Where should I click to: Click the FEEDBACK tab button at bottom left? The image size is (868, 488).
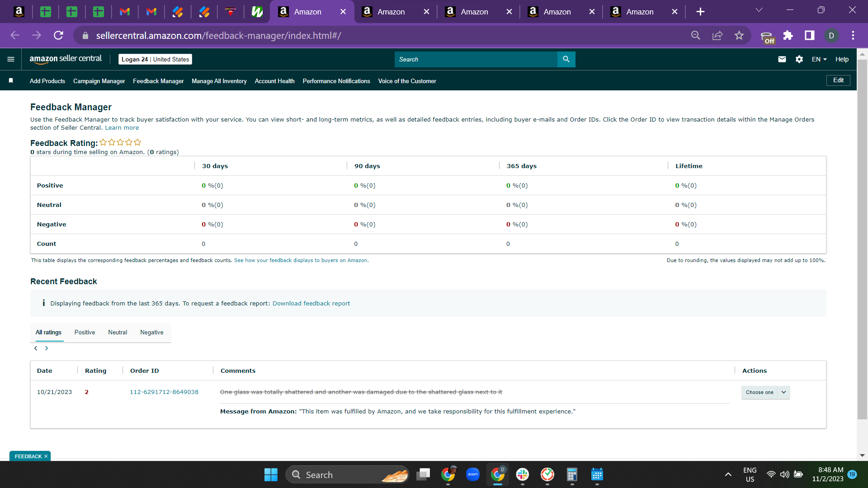pyautogui.click(x=28, y=456)
